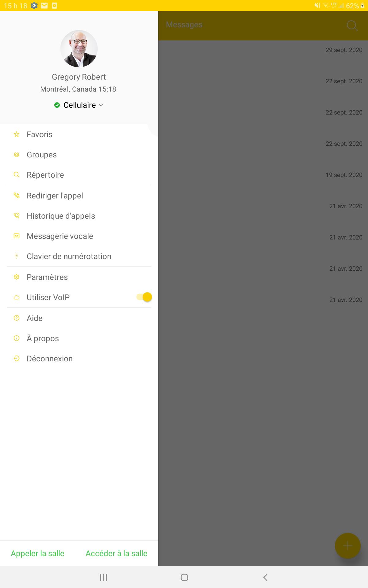The image size is (368, 588).
Task: Tap the yellow plus new message button
Action: tap(347, 546)
